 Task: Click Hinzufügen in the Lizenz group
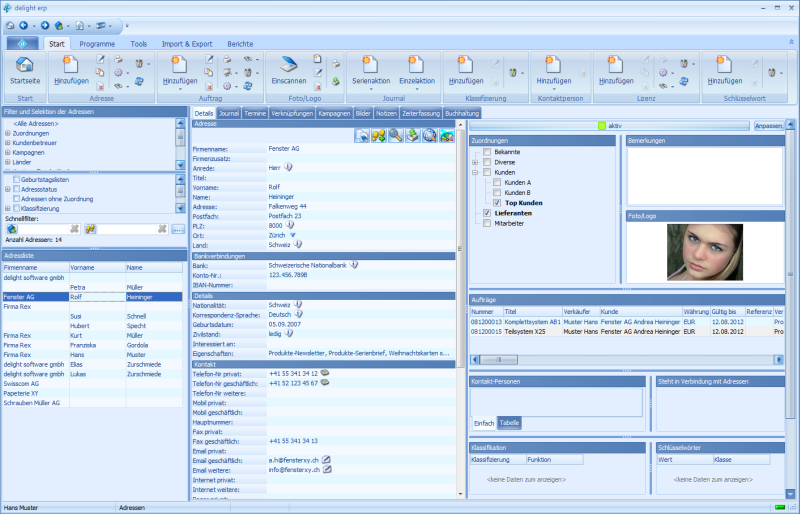[x=616, y=70]
